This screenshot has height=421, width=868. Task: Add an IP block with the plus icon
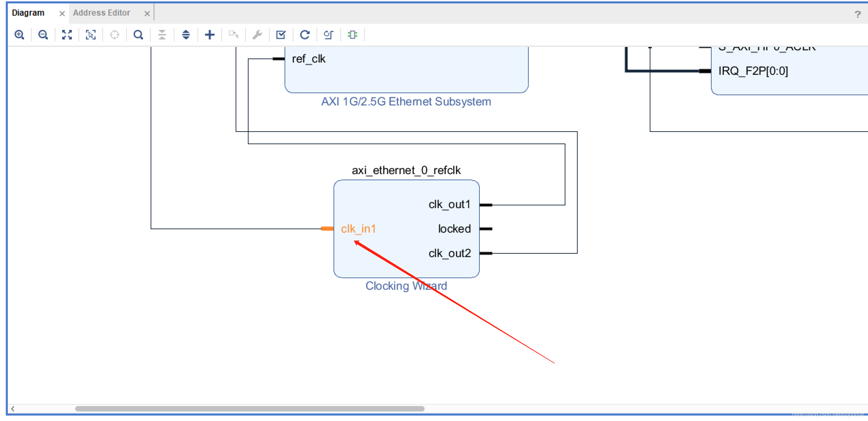pos(210,35)
